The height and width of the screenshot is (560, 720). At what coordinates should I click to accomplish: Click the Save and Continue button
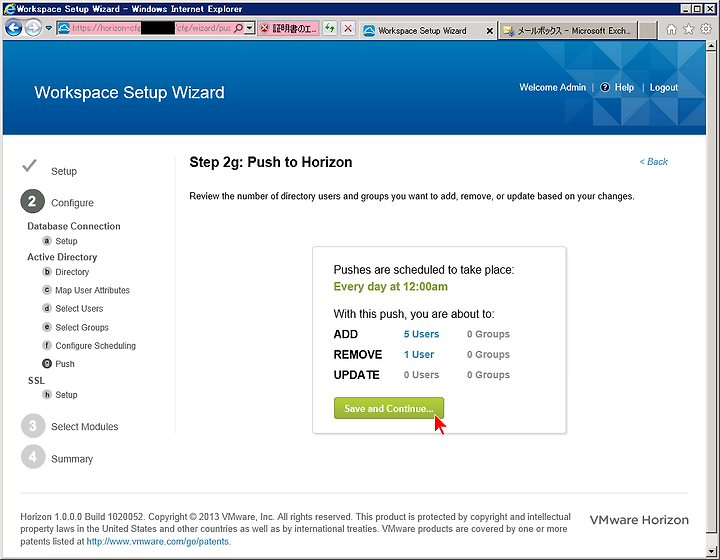click(389, 408)
